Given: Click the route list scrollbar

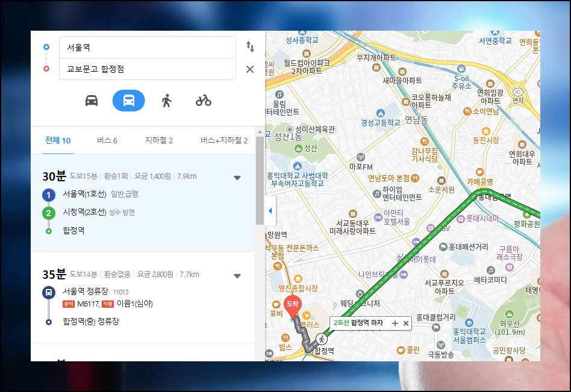Looking at the screenshot, I should tap(260, 180).
